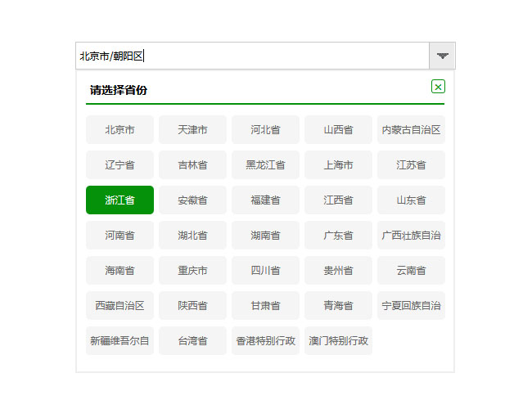Click the highlighted 浙江省 option
Viewport: 532px width, 409px height.
click(119, 200)
